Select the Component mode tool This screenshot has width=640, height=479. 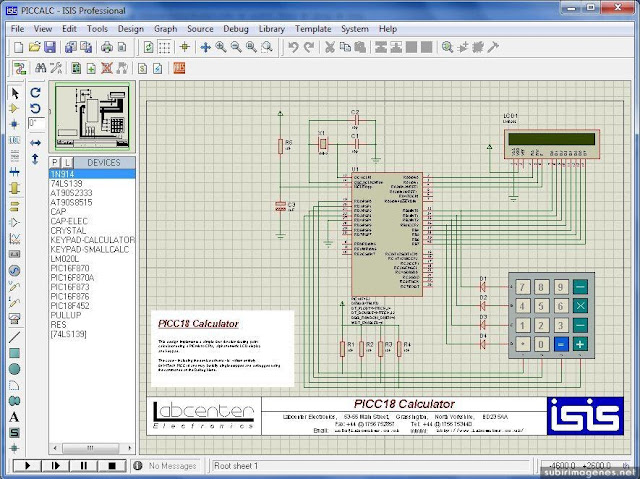[14, 109]
